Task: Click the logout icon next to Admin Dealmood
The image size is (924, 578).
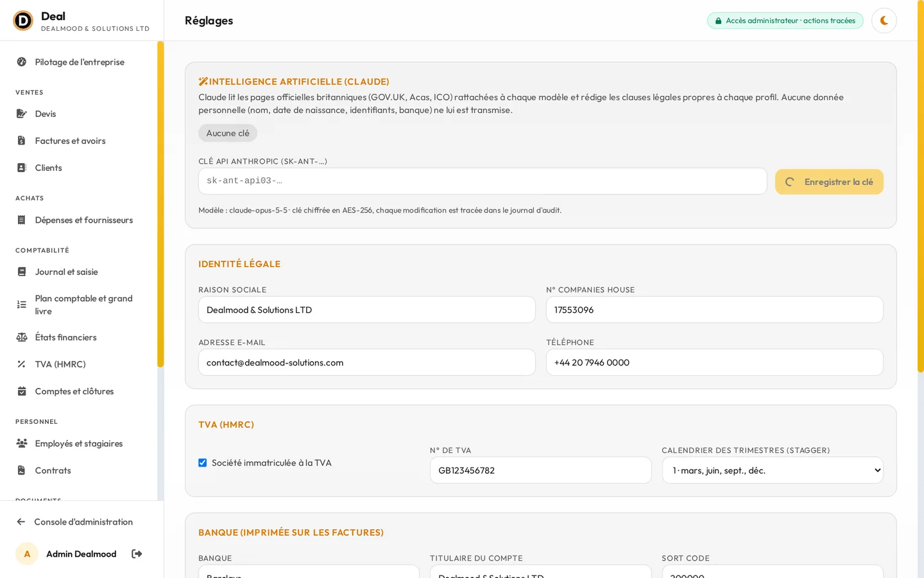Action: tap(137, 554)
